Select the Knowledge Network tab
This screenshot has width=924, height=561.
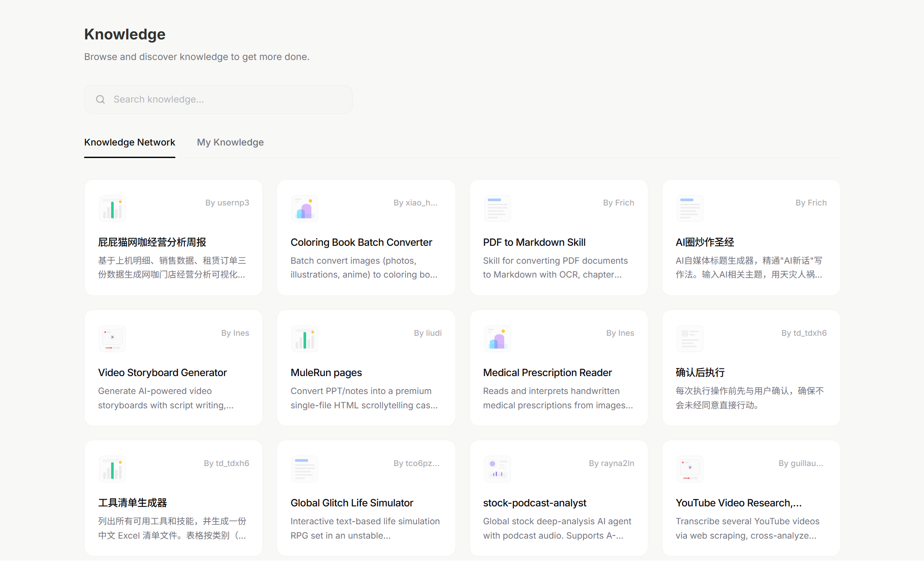[x=129, y=142]
